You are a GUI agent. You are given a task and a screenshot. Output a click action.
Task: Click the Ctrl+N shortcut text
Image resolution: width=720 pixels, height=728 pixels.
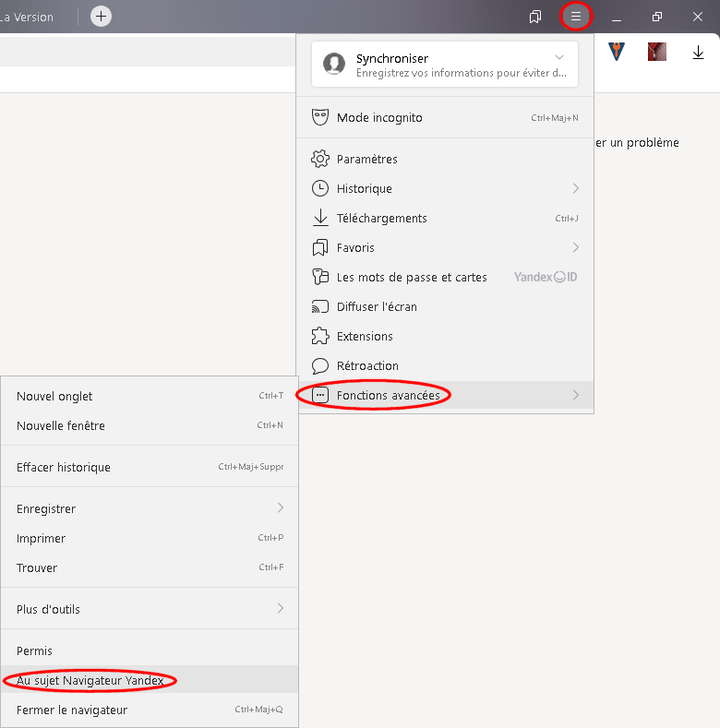point(270,425)
